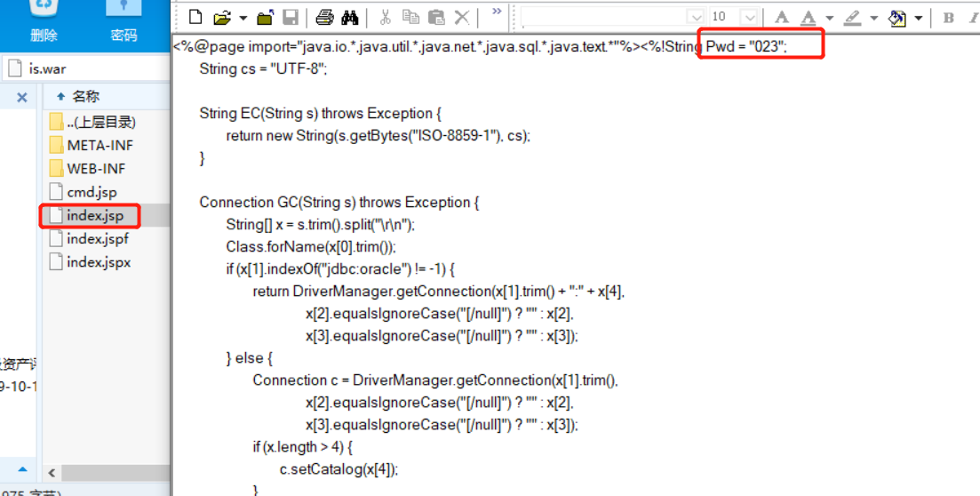Click the up arrow at left panel bottom
The image size is (980, 496).
pos(22,469)
